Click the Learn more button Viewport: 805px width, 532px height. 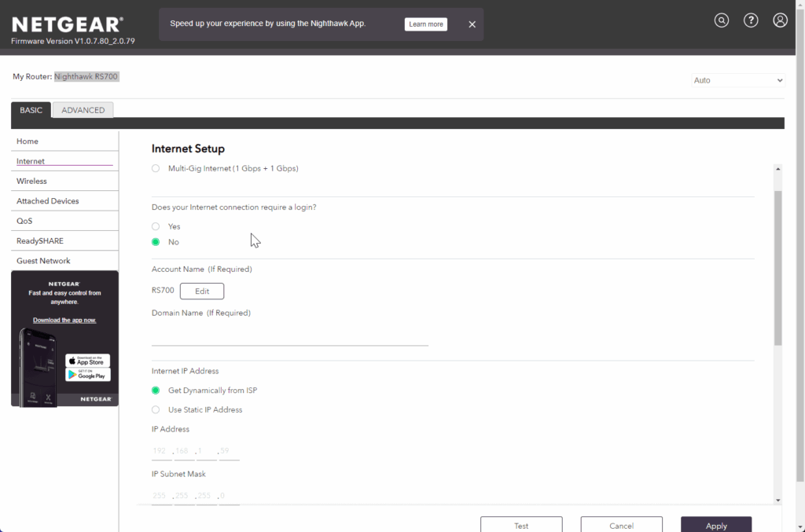[426, 24]
